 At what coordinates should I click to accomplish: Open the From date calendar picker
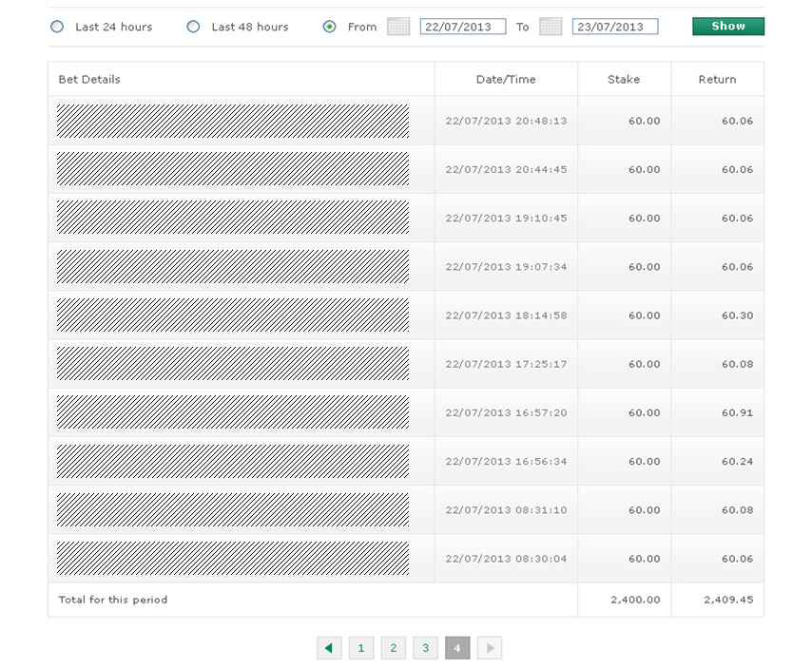[x=398, y=27]
